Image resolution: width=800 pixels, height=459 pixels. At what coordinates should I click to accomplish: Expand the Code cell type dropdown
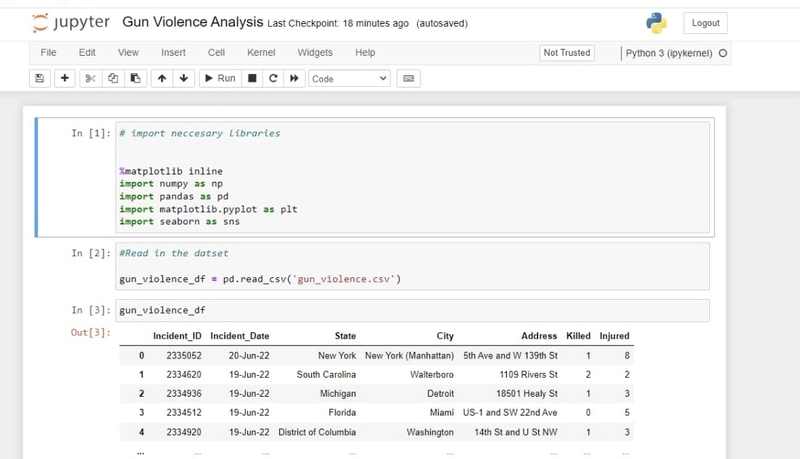pyautogui.click(x=349, y=78)
